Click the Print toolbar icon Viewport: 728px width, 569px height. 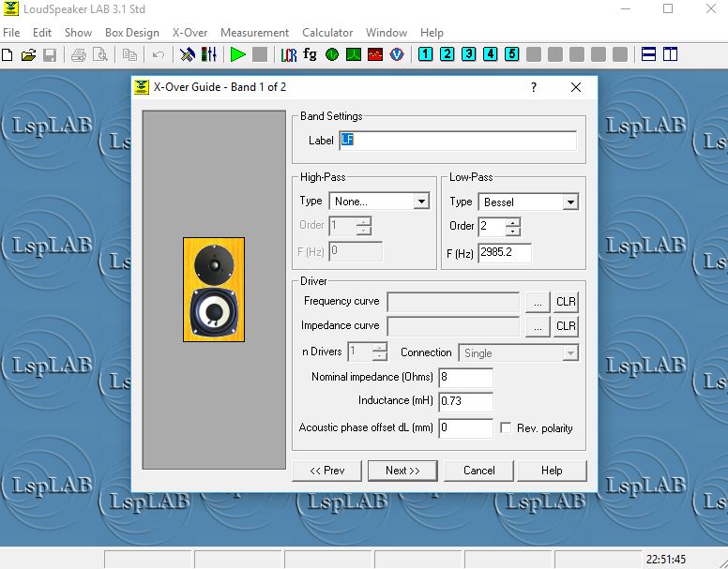[79, 54]
